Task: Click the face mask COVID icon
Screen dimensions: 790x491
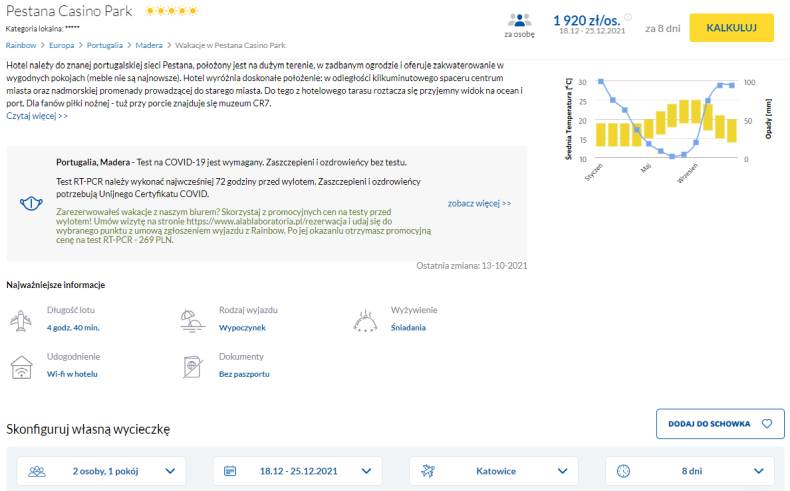Action: click(x=31, y=203)
